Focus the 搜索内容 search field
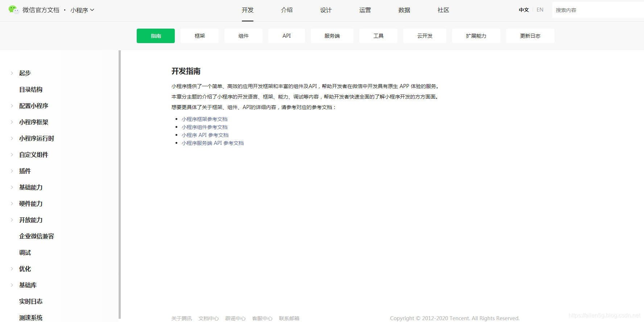This screenshot has width=644, height=322. coord(598,10)
